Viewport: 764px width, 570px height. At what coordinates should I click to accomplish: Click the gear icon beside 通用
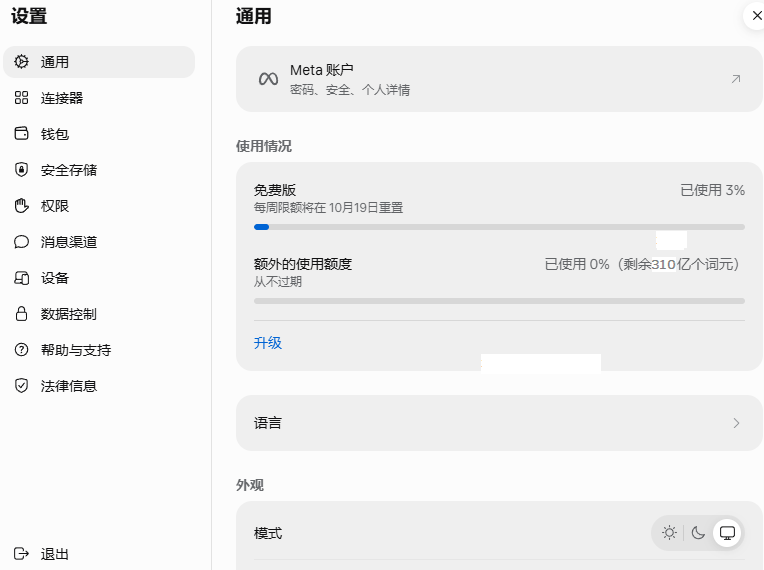pos(21,62)
